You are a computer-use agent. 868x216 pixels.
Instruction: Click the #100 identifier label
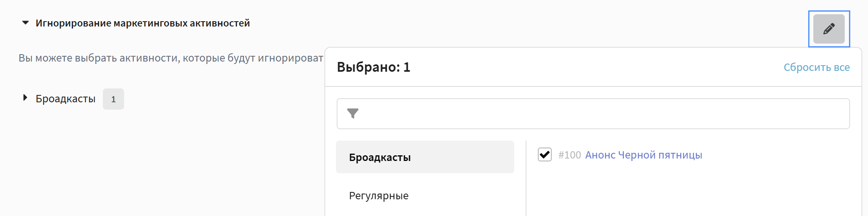coord(569,155)
